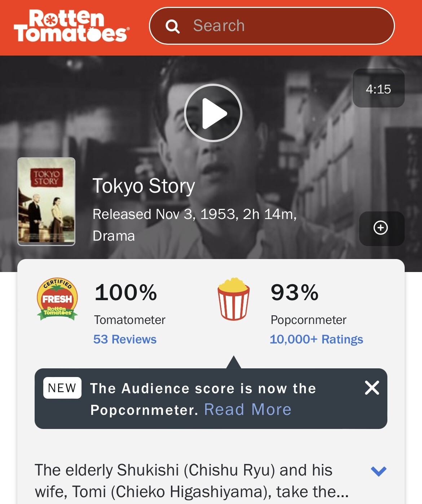The image size is (422, 504).
Task: Expand the synopsis with the chevron
Action: click(379, 471)
